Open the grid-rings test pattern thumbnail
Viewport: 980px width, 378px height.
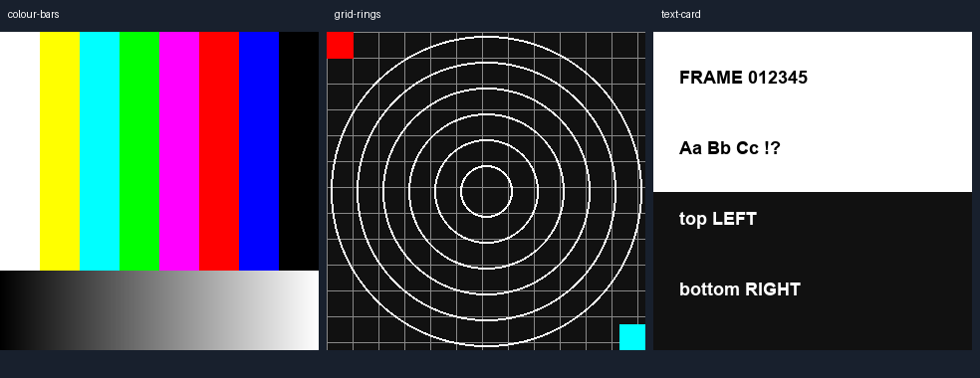(486, 191)
